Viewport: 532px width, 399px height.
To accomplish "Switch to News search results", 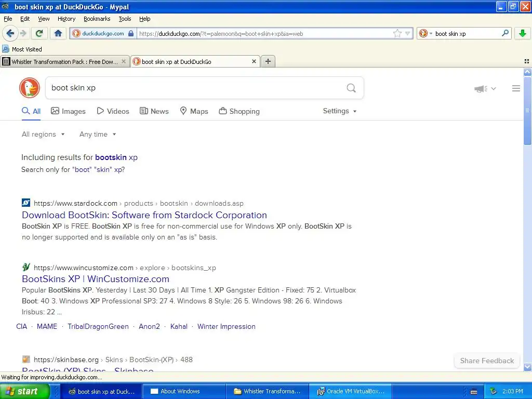I will (x=154, y=111).
